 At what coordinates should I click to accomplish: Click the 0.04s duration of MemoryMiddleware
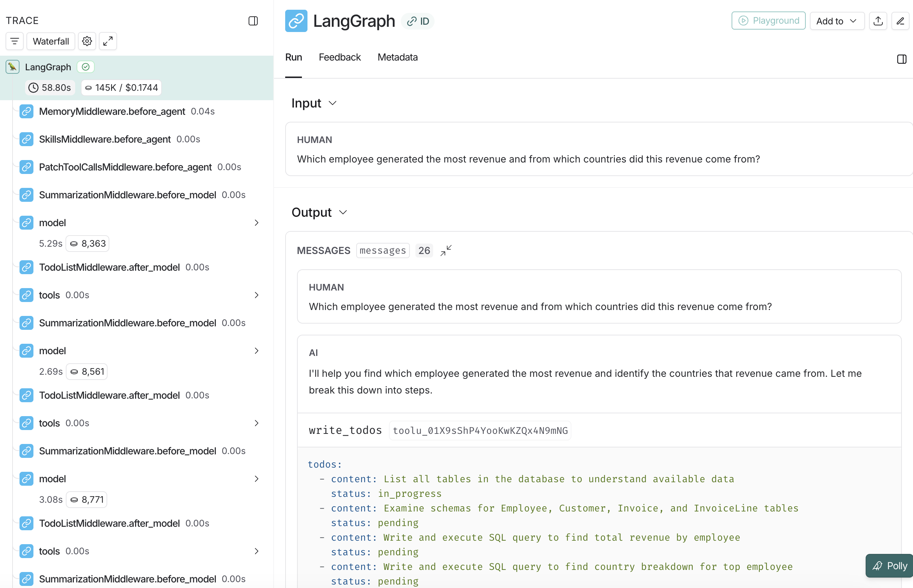pyautogui.click(x=203, y=111)
